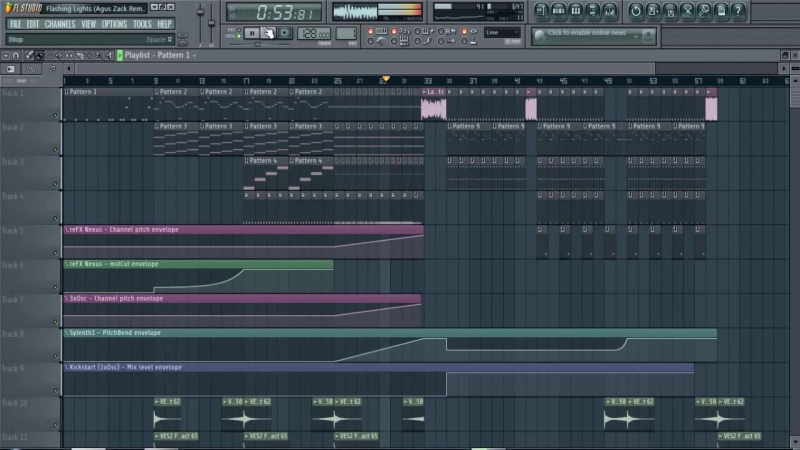Open clip menu of reFX Nexus Channel pitch envelope
This screenshot has width=800, height=450.
[x=67, y=230]
